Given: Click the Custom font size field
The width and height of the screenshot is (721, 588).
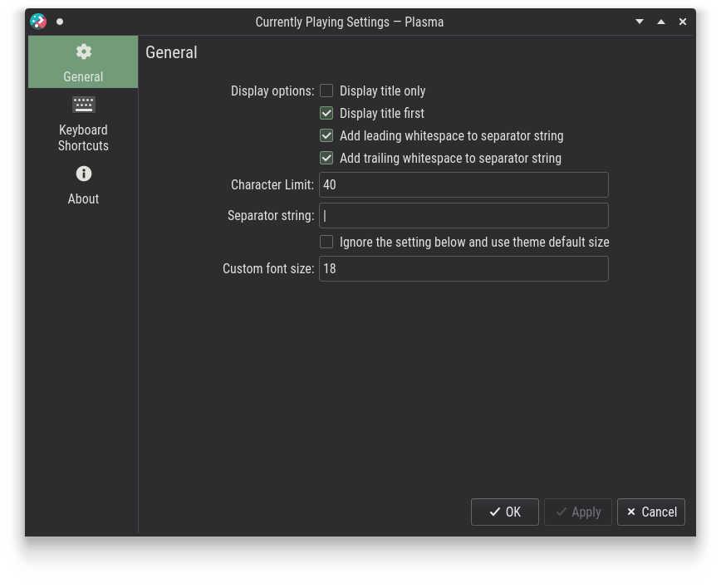Looking at the screenshot, I should 463,268.
